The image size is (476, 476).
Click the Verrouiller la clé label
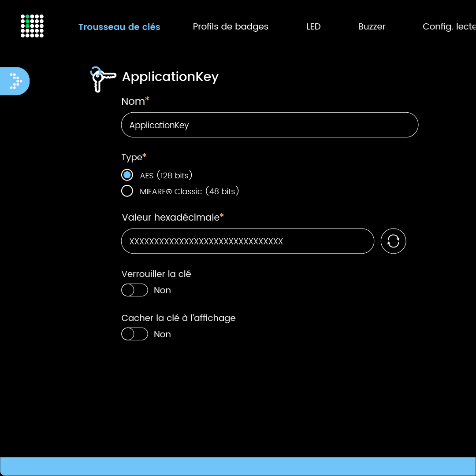pyautogui.click(x=156, y=274)
